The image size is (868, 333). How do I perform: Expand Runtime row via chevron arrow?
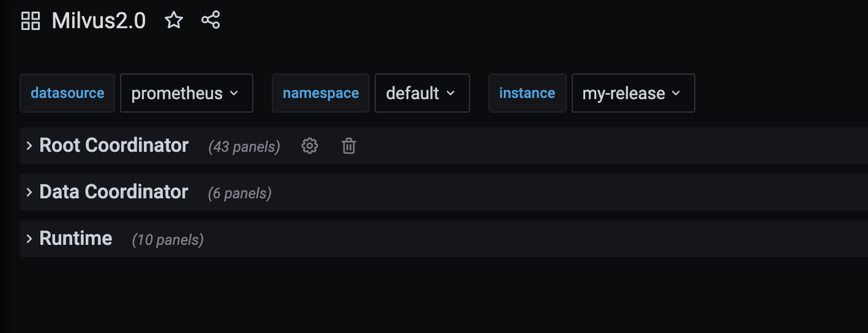click(29, 239)
